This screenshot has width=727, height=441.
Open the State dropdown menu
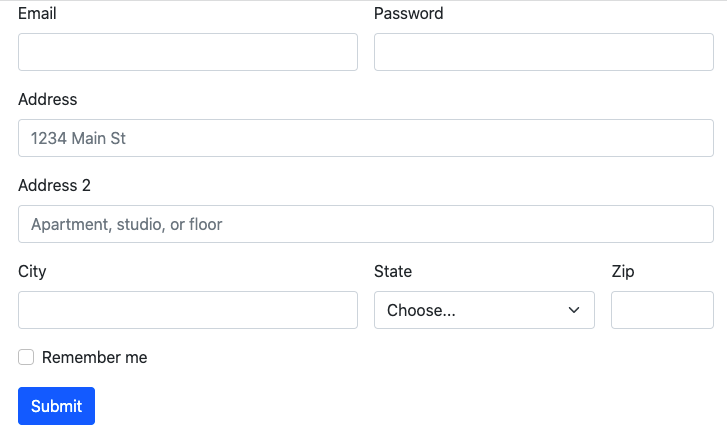(484, 310)
